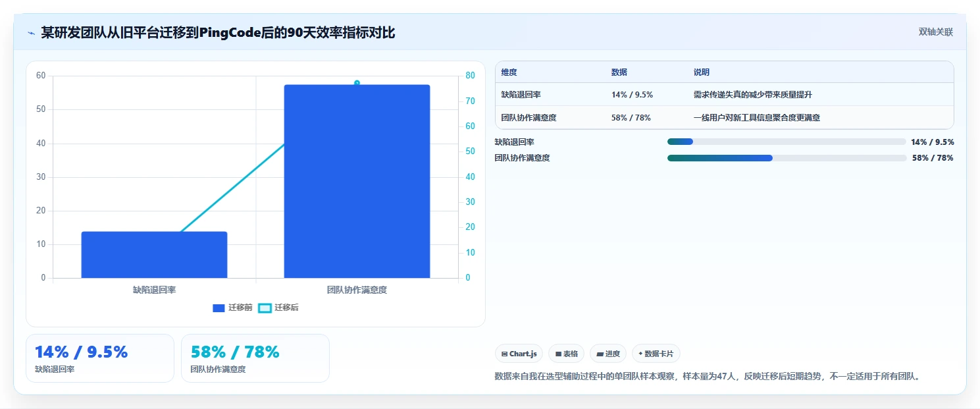Click the 58% / 78% value beside progress bar

pos(933,158)
